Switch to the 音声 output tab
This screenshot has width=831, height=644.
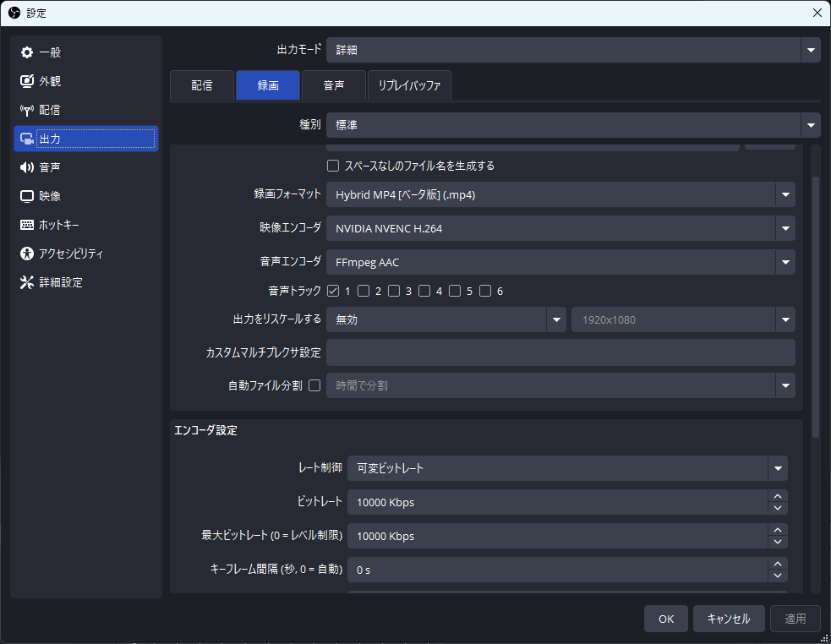(x=333, y=85)
